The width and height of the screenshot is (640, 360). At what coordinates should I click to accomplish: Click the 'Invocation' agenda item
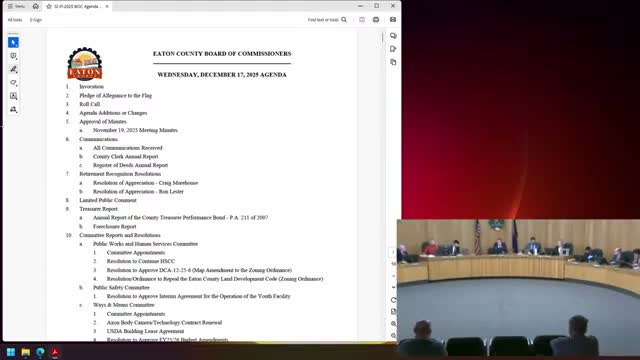[x=91, y=87]
